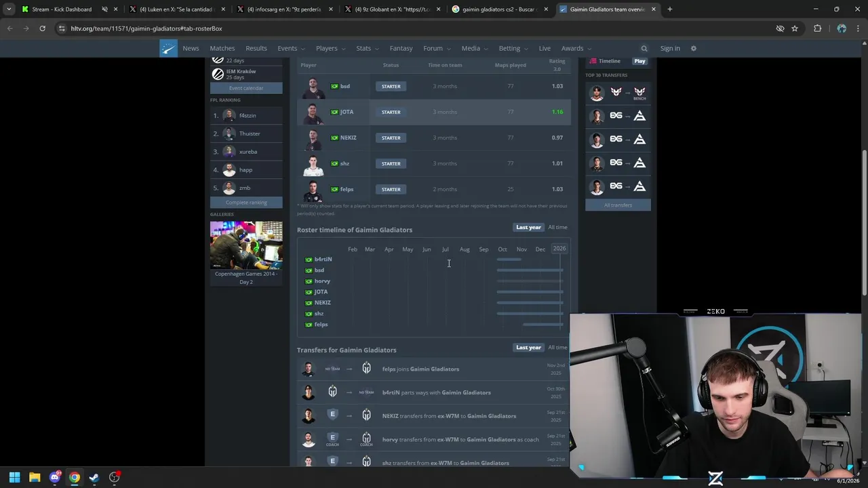Expand the Betting dropdown menu

(x=513, y=48)
